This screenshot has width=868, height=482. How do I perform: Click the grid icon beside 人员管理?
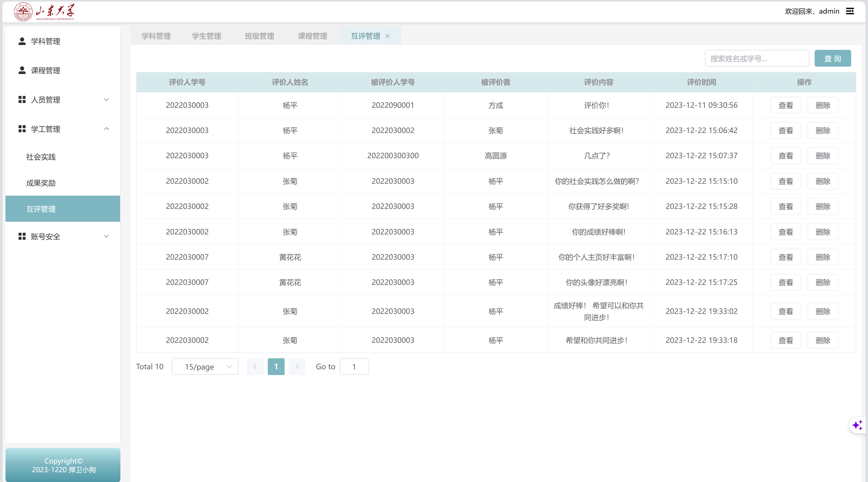tap(22, 100)
